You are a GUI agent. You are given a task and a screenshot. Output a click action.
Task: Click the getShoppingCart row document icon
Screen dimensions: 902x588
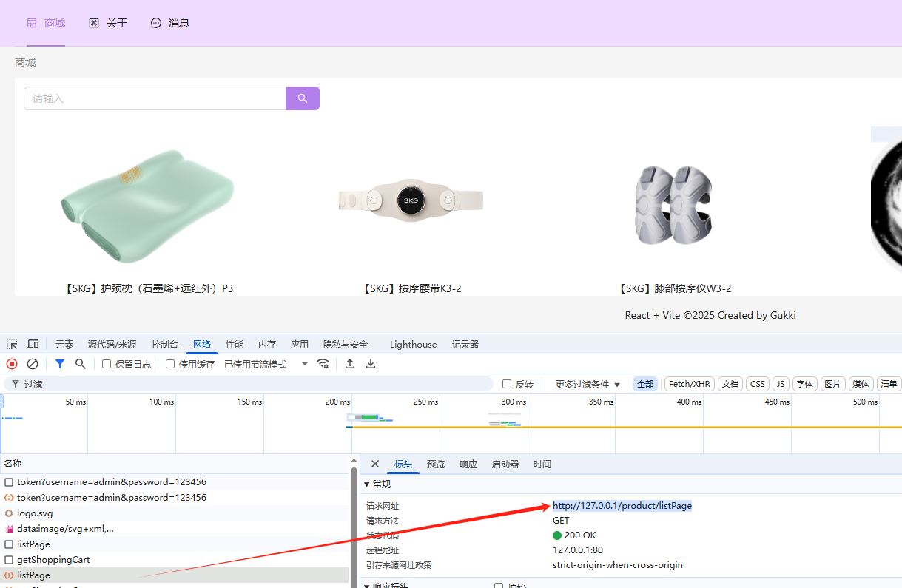coord(9,560)
